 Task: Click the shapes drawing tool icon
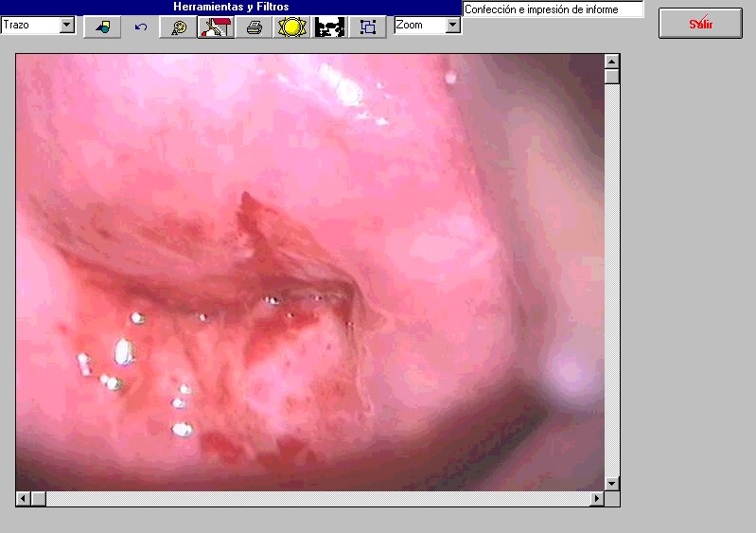[x=102, y=27]
